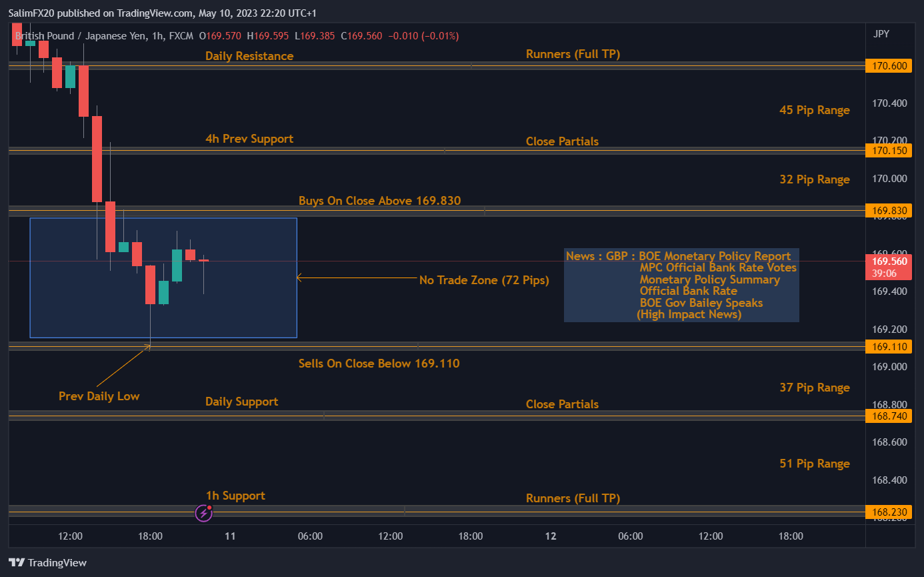Click the Buys On Close Above 169.830 text
Image resolution: width=924 pixels, height=577 pixels.
(x=379, y=201)
